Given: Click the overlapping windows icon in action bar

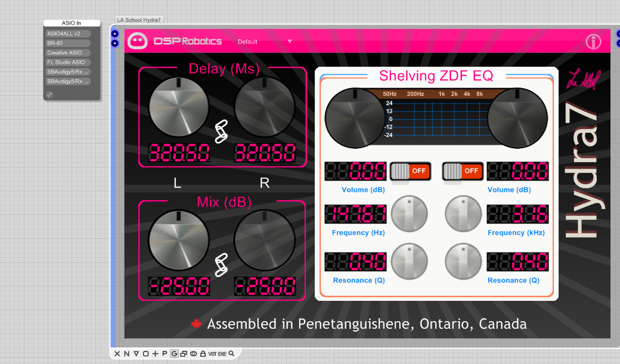Looking at the screenshot, I should [x=184, y=354].
